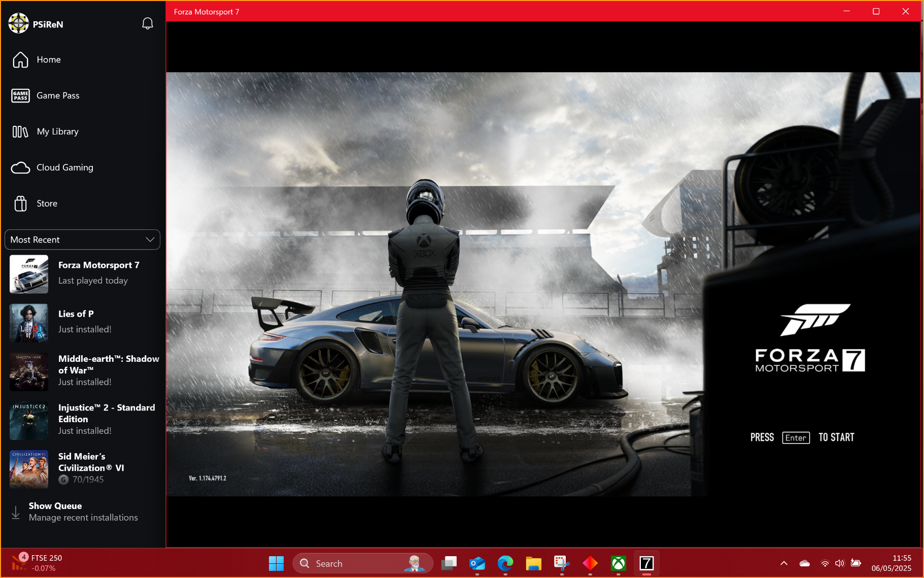This screenshot has width=924, height=578.
Task: Select the Injustice 2 thumbnail
Action: tap(29, 420)
